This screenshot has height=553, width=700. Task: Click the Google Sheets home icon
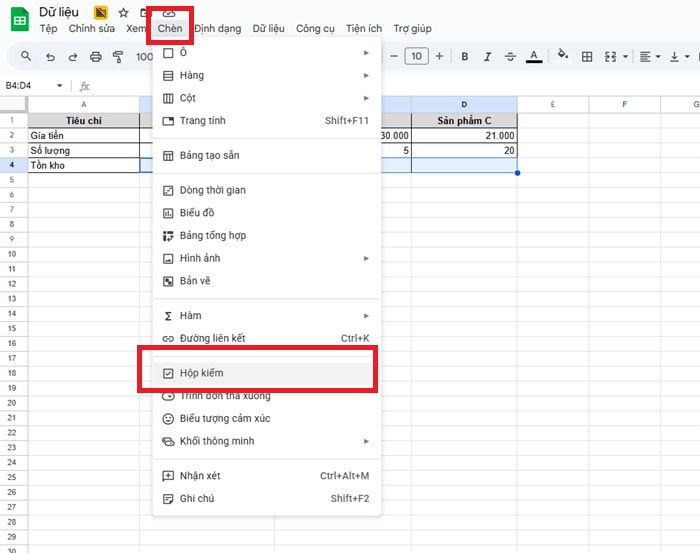click(20, 20)
